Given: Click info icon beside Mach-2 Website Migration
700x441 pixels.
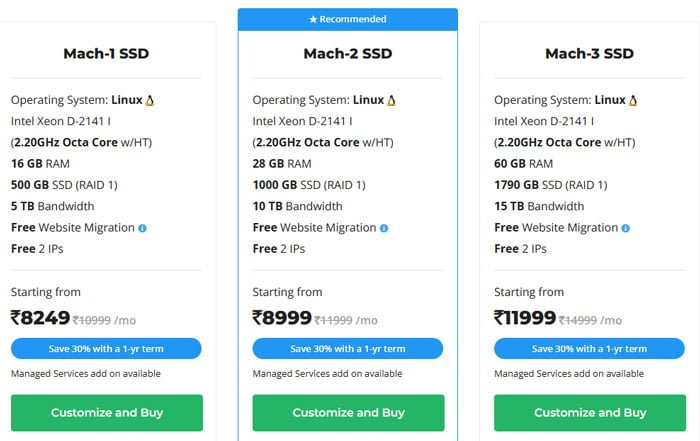Looking at the screenshot, I should (x=384, y=228).
